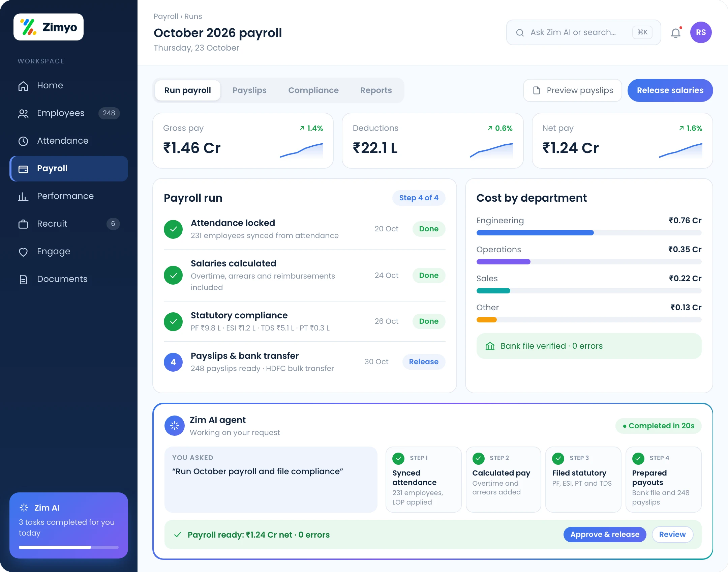The width and height of the screenshot is (728, 572).
Task: Click the Gross pay ₹1.46 Cr value
Action: [x=192, y=148]
